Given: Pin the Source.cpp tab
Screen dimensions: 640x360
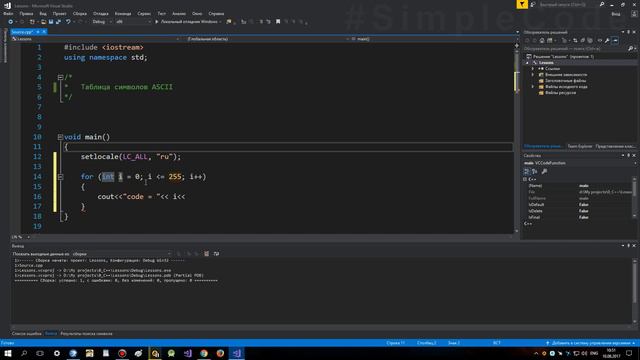Looking at the screenshot, I should [38, 32].
